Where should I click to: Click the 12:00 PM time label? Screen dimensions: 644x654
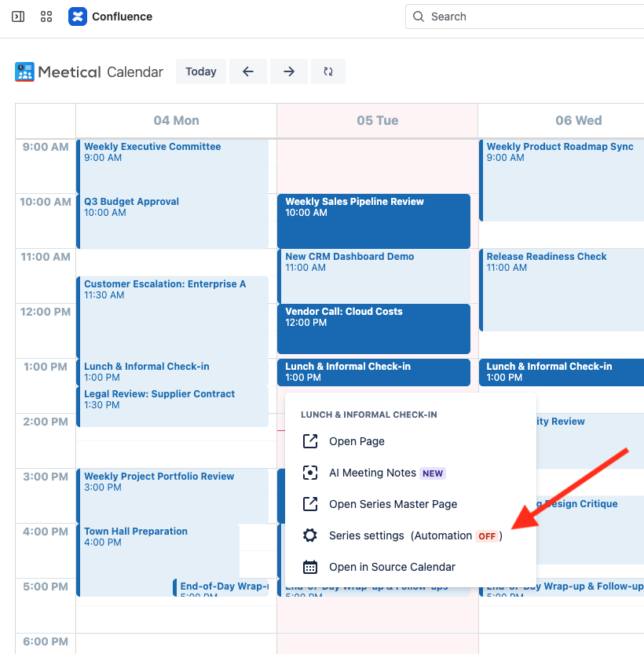click(46, 312)
